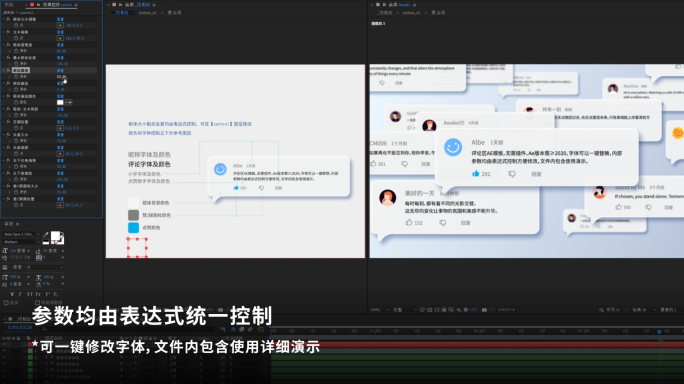This screenshot has width=684, height=384.
Task: Open grid and guide options
Action: tap(451, 310)
